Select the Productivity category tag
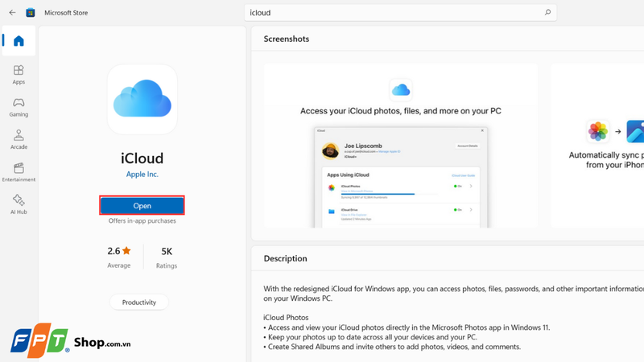Viewport: 644px width, 362px height. pos(138,302)
